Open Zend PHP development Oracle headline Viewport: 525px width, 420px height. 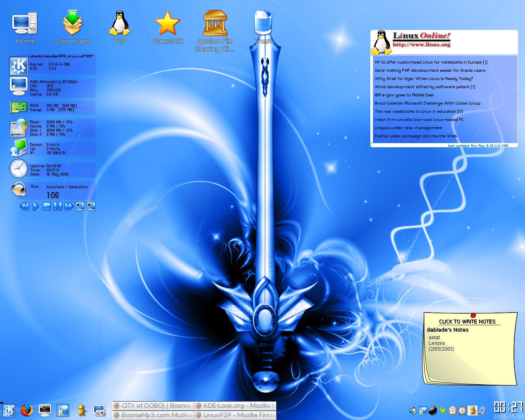(430, 71)
